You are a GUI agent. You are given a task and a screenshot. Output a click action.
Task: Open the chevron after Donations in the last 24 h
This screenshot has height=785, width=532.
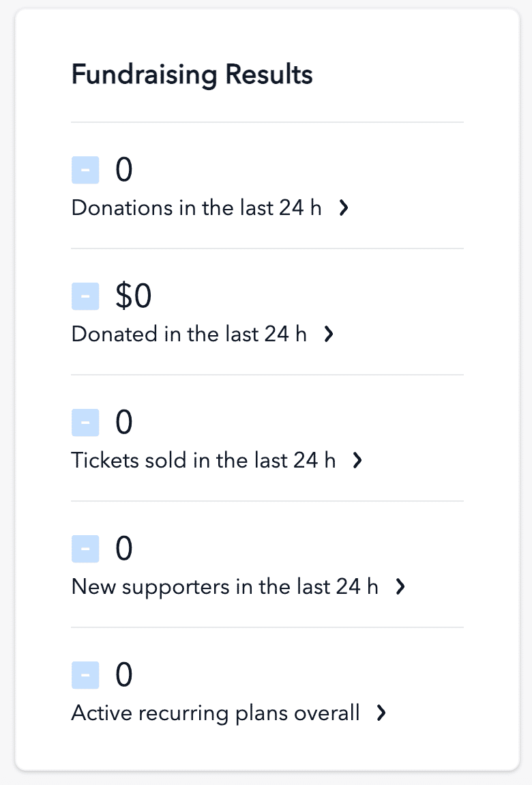click(x=344, y=208)
